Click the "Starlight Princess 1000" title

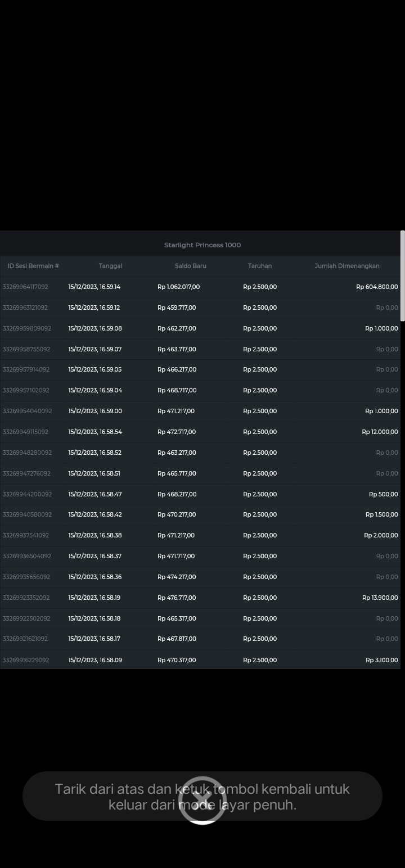202,245
